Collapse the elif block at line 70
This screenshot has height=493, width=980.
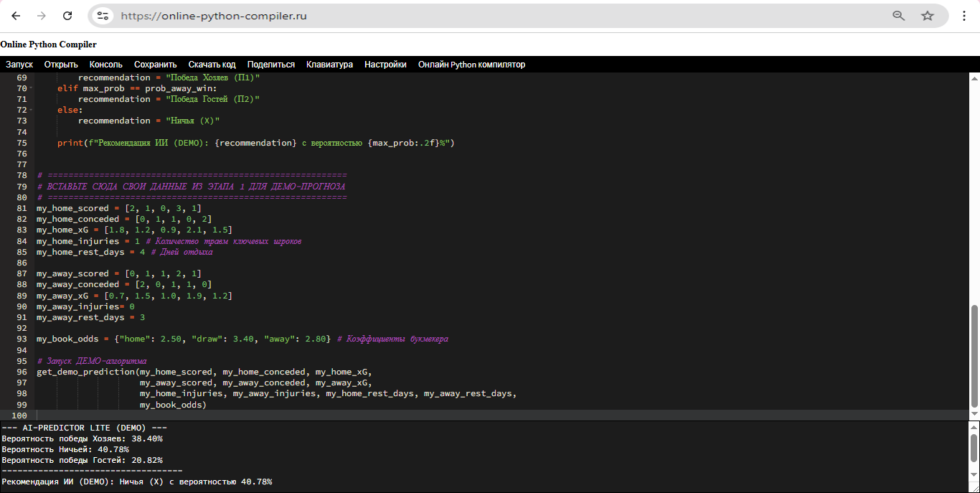click(31, 88)
